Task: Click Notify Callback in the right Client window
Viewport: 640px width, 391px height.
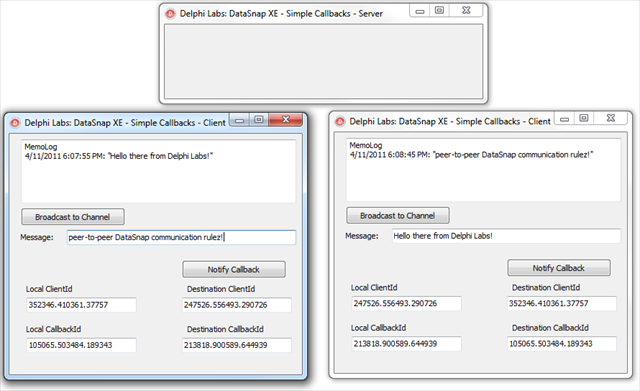Action: [x=558, y=268]
